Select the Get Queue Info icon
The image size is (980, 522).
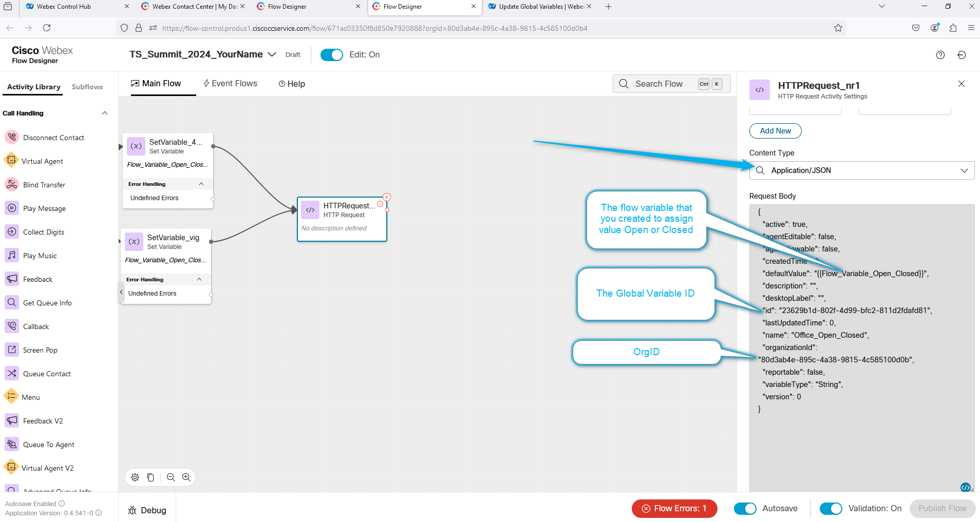tap(12, 303)
